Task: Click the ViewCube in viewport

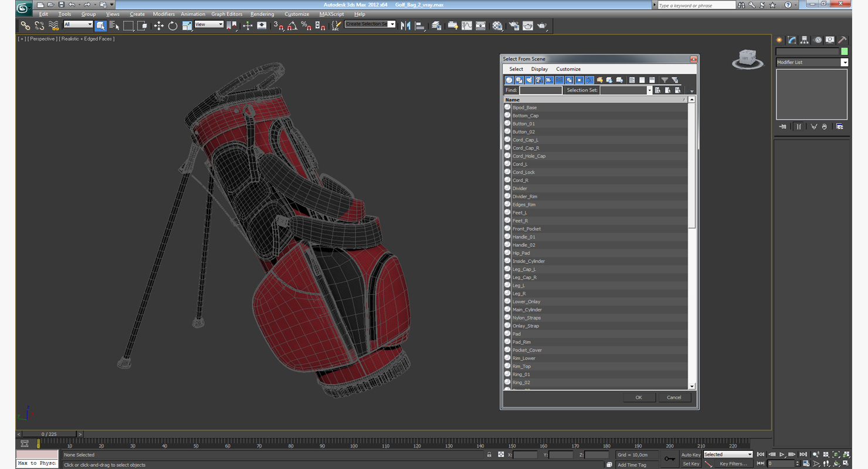Action: coord(747,58)
